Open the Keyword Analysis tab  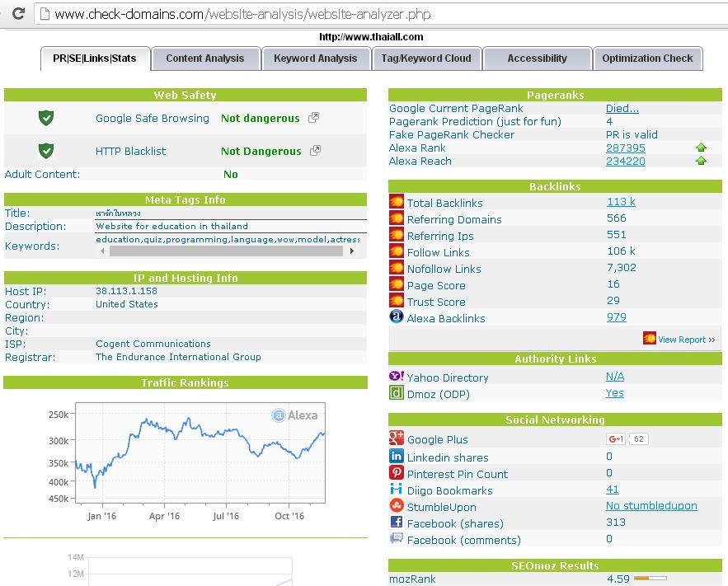tap(315, 59)
